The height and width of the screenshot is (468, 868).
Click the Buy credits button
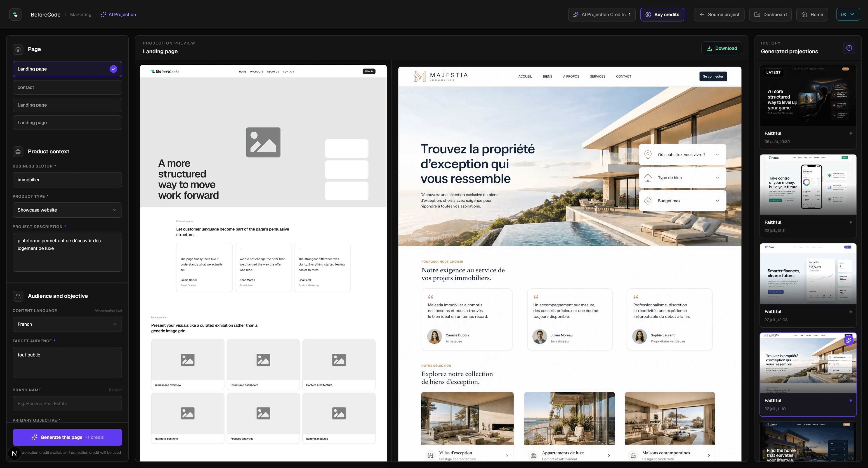click(x=662, y=14)
